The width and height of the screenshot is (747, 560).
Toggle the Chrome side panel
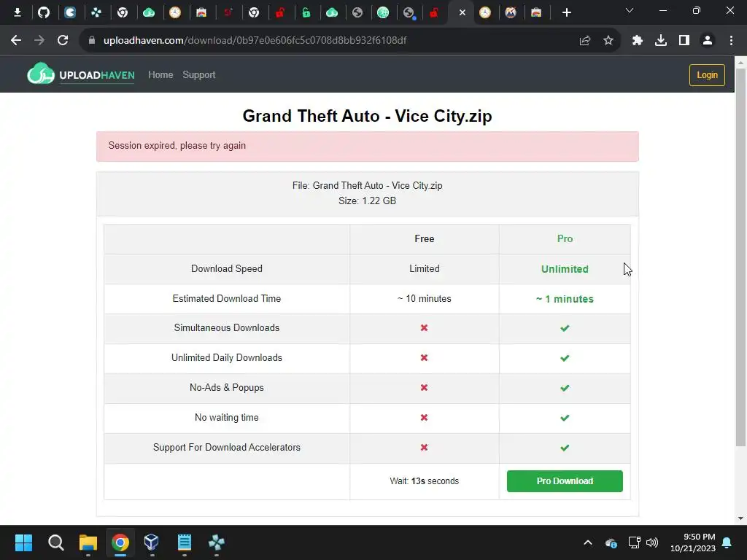pyautogui.click(x=684, y=41)
